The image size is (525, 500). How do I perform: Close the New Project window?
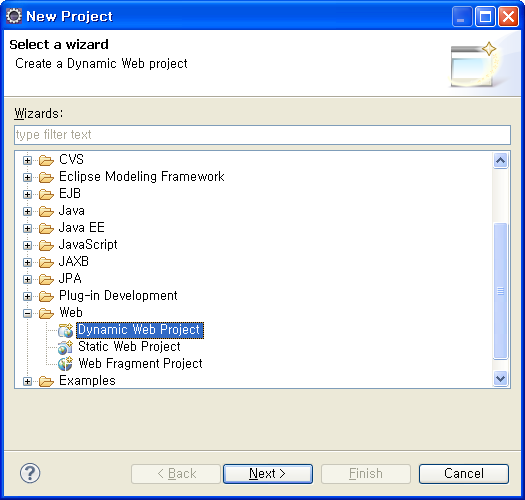tap(508, 16)
